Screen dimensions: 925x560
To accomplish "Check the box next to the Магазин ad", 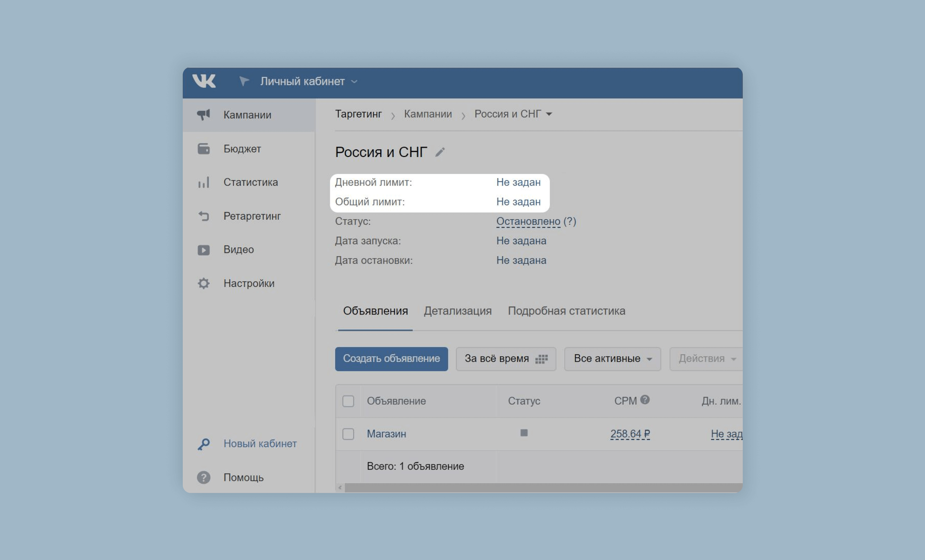I will tap(348, 434).
